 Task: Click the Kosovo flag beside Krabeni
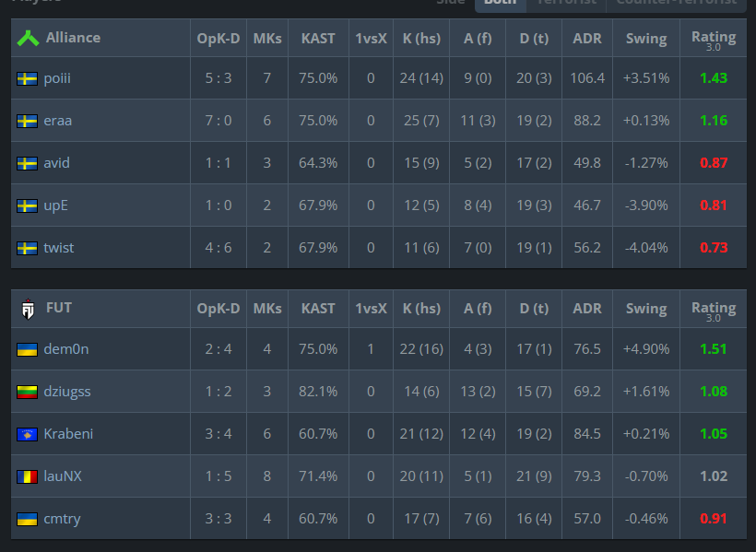point(27,434)
